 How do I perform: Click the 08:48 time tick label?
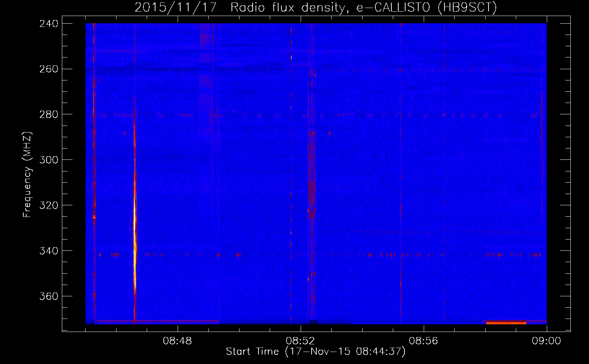(x=177, y=341)
